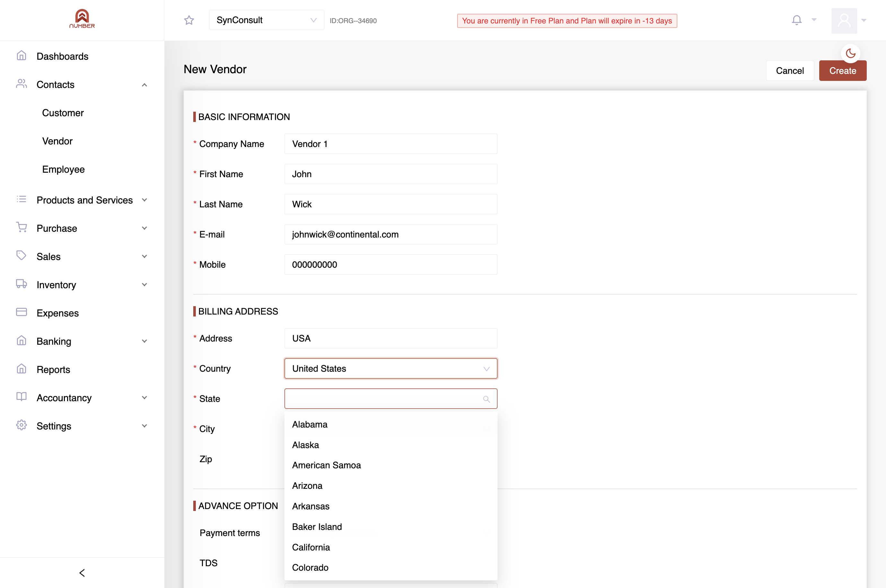Screen dimensions: 886x588
Task: Click the Products and Services list icon
Action: tap(22, 200)
